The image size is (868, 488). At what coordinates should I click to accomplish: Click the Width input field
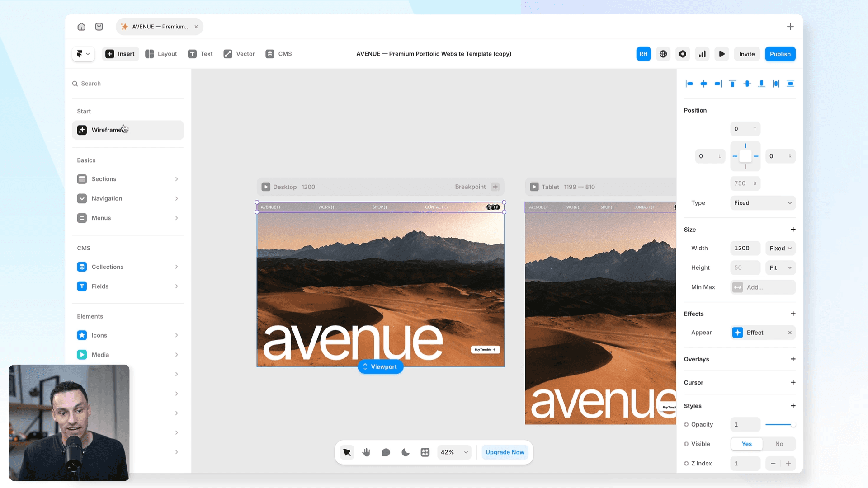tap(745, 248)
